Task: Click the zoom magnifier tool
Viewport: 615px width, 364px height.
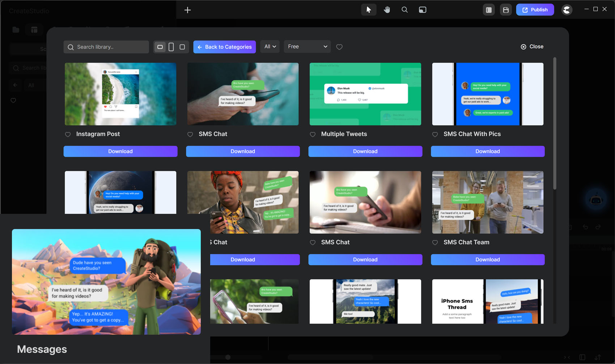Action: click(404, 10)
